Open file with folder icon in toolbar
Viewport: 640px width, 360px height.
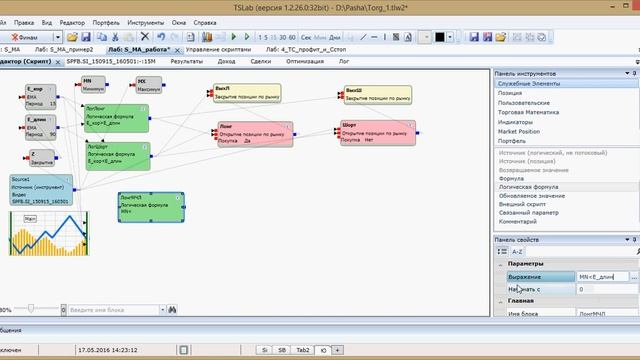pos(72,37)
